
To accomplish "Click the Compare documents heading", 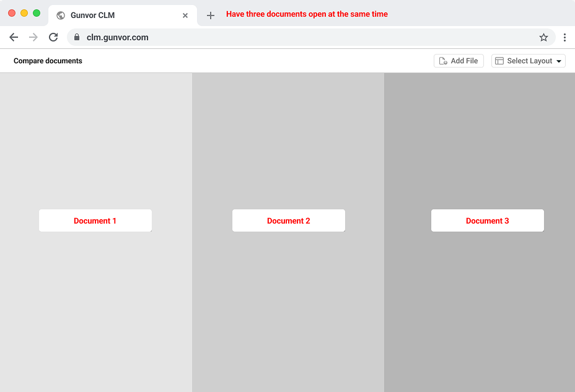I will pos(48,61).
